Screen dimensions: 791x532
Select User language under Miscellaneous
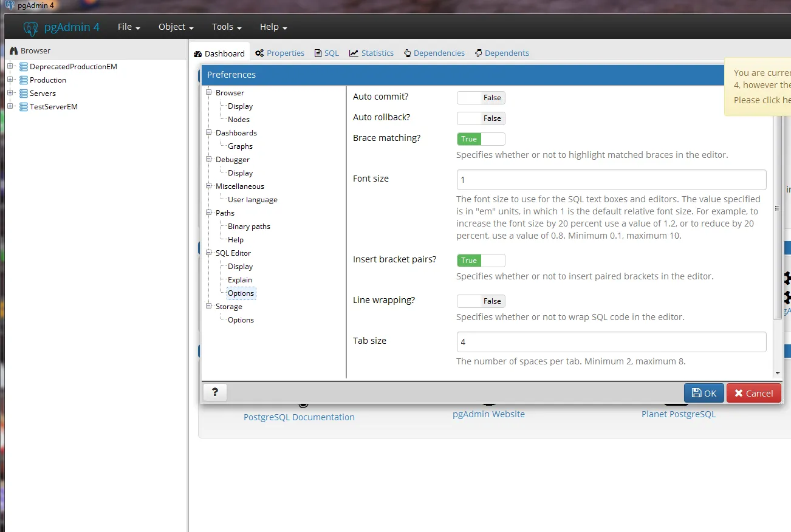(x=253, y=200)
